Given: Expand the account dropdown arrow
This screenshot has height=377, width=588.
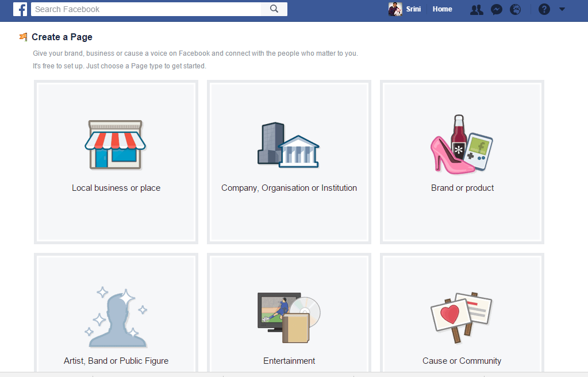Looking at the screenshot, I should 562,9.
